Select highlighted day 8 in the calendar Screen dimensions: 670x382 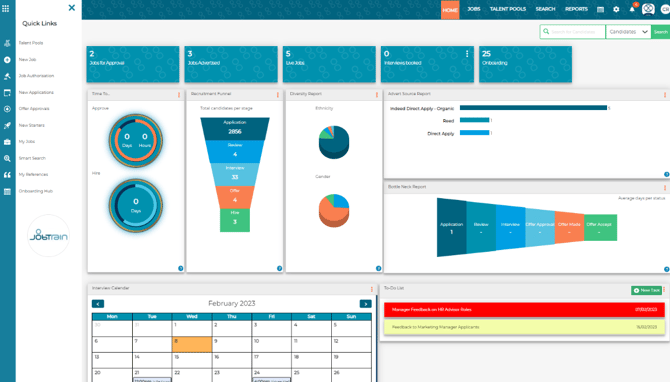tap(192, 344)
